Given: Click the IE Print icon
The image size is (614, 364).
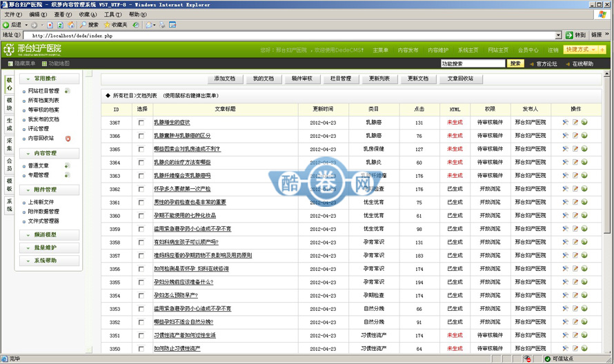Looking at the screenshot, I should [x=162, y=25].
